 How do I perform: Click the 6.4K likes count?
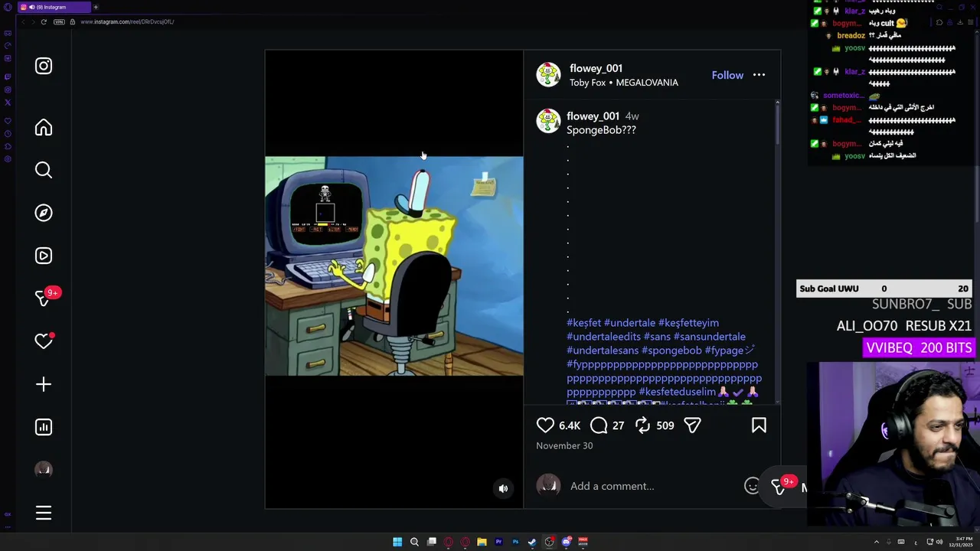coord(570,425)
